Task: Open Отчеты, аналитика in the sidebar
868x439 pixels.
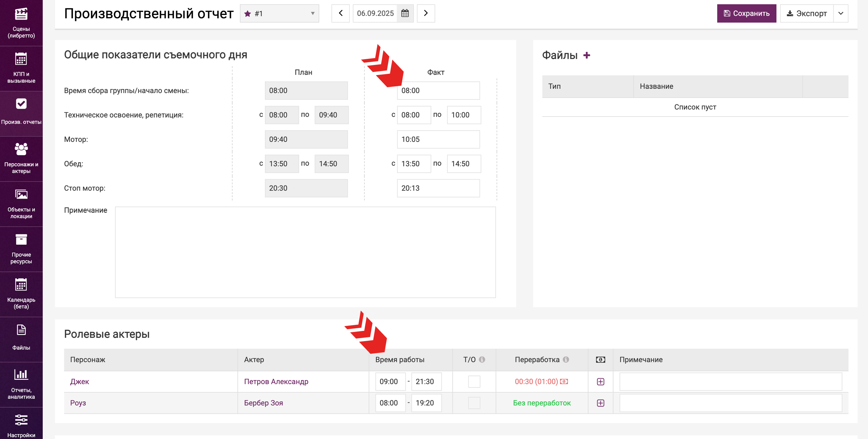Action: tap(21, 384)
